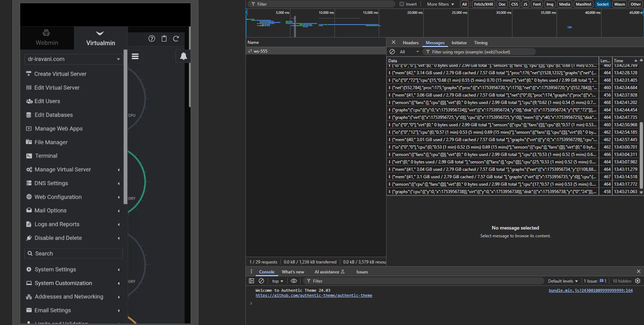Select ws-555 request row

pos(316,51)
